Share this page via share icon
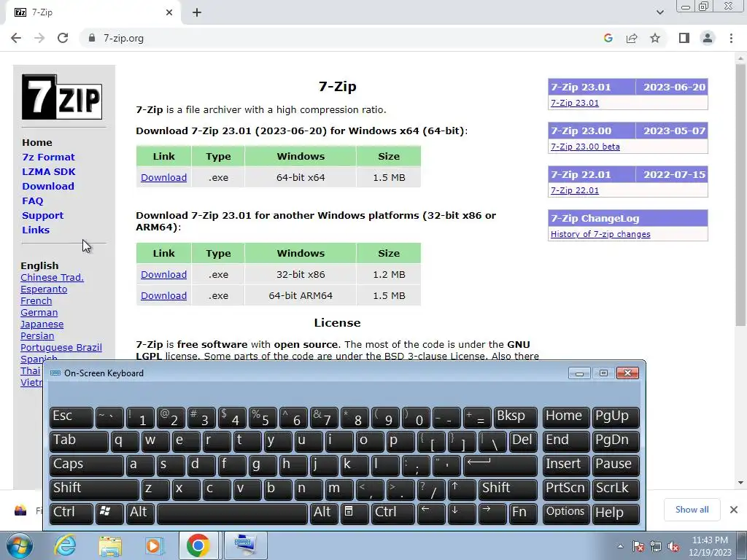This screenshot has width=747, height=560. tap(632, 38)
